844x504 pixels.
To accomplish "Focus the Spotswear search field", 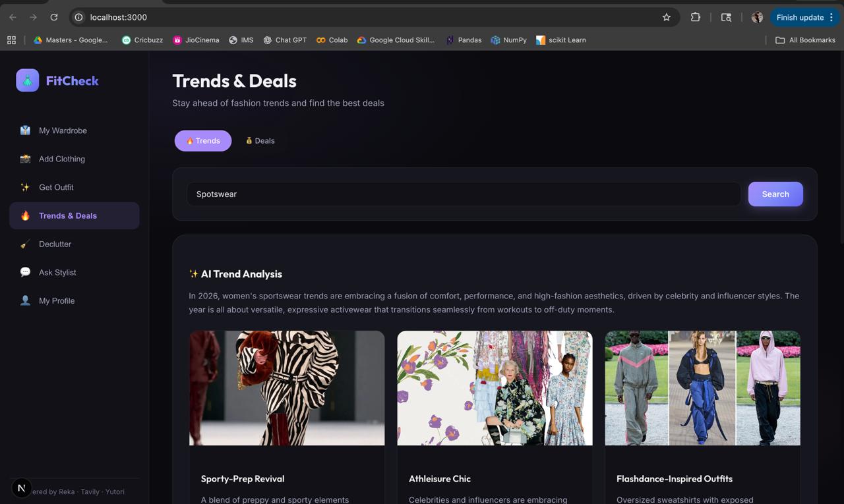I will (464, 194).
